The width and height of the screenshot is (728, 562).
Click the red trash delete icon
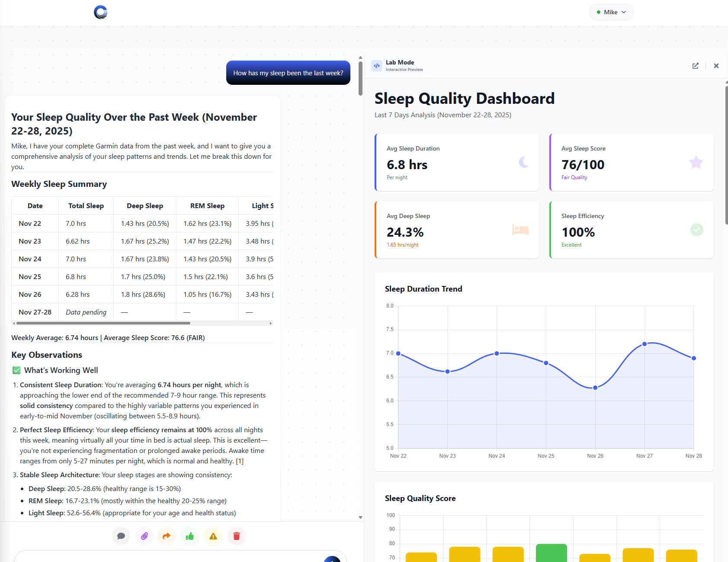pyautogui.click(x=237, y=536)
